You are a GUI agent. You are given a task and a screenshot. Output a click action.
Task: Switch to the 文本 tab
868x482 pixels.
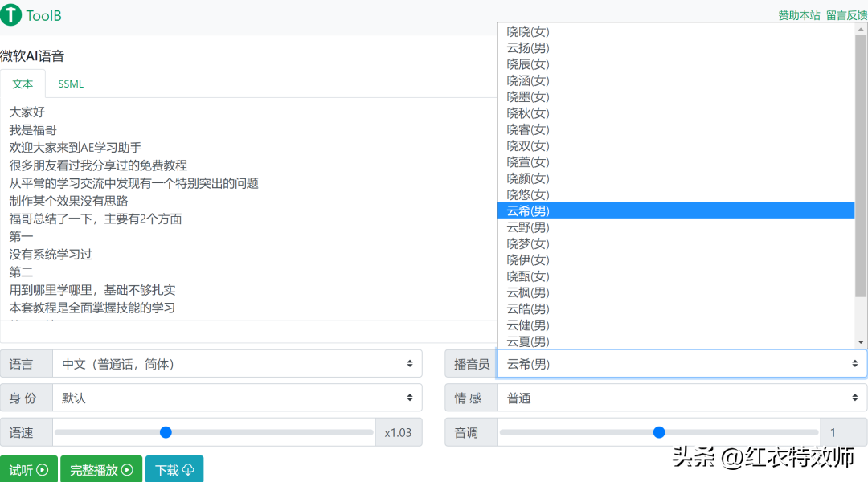[x=23, y=83]
